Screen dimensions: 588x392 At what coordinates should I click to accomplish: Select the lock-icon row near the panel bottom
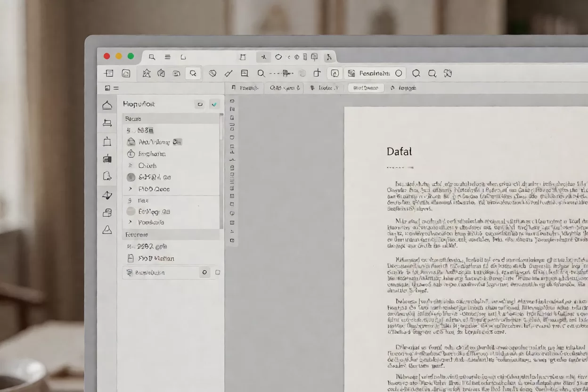tap(171, 258)
